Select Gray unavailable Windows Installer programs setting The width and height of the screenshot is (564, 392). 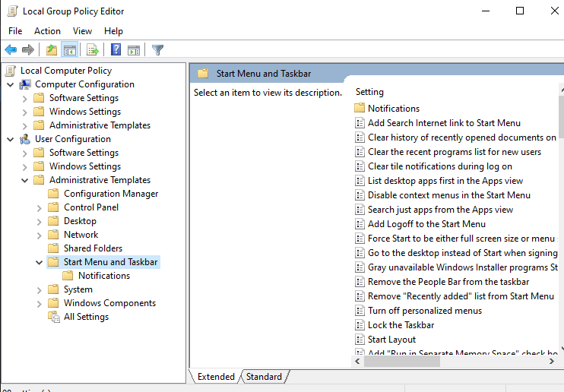coord(462,267)
